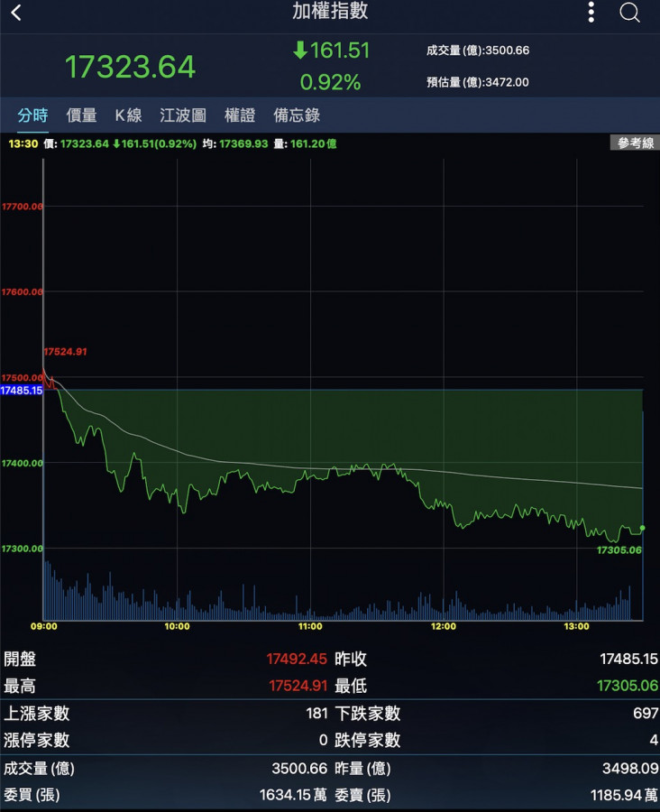Image resolution: width=660 pixels, height=812 pixels.
Task: Click the 跌停家數 value 4
Action: tap(654, 740)
